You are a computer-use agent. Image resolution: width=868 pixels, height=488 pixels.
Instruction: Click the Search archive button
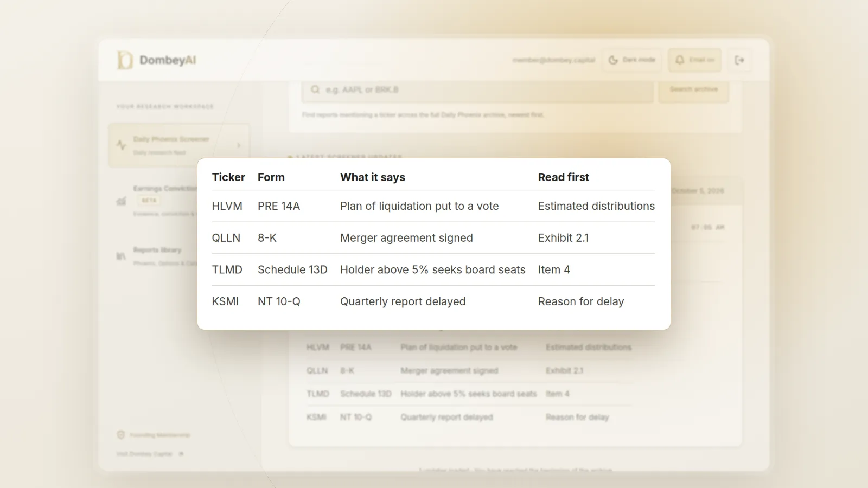[x=693, y=89]
